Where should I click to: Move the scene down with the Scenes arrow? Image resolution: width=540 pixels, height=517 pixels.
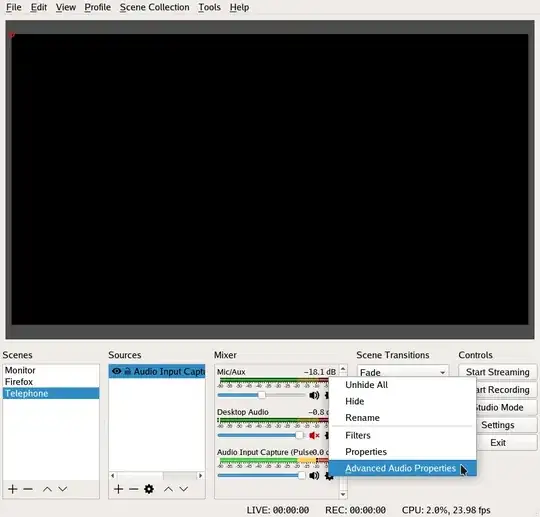click(x=62, y=489)
